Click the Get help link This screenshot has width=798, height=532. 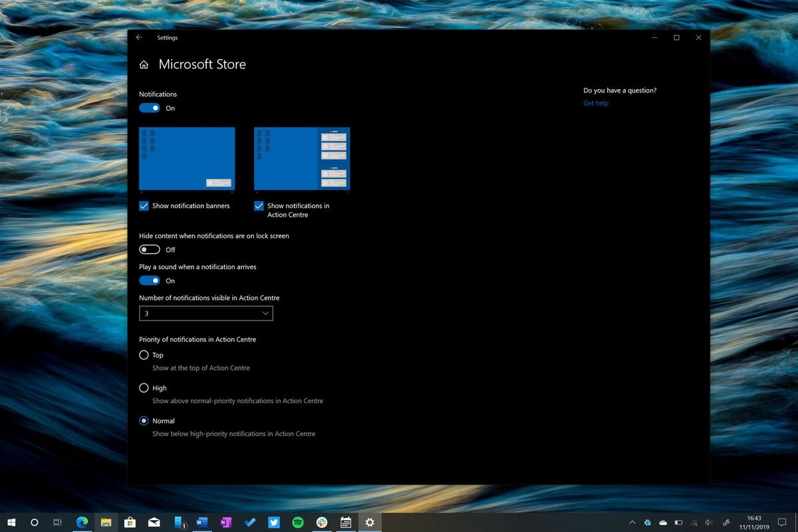click(595, 103)
